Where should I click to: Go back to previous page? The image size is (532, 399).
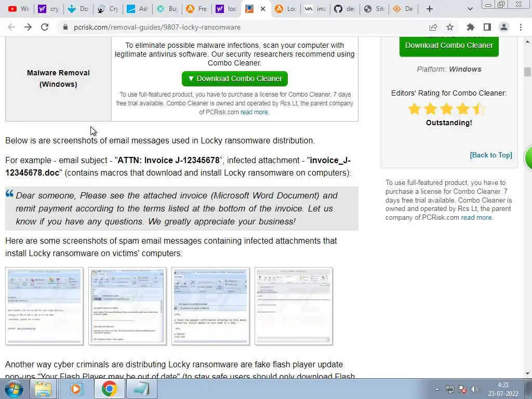(11, 27)
